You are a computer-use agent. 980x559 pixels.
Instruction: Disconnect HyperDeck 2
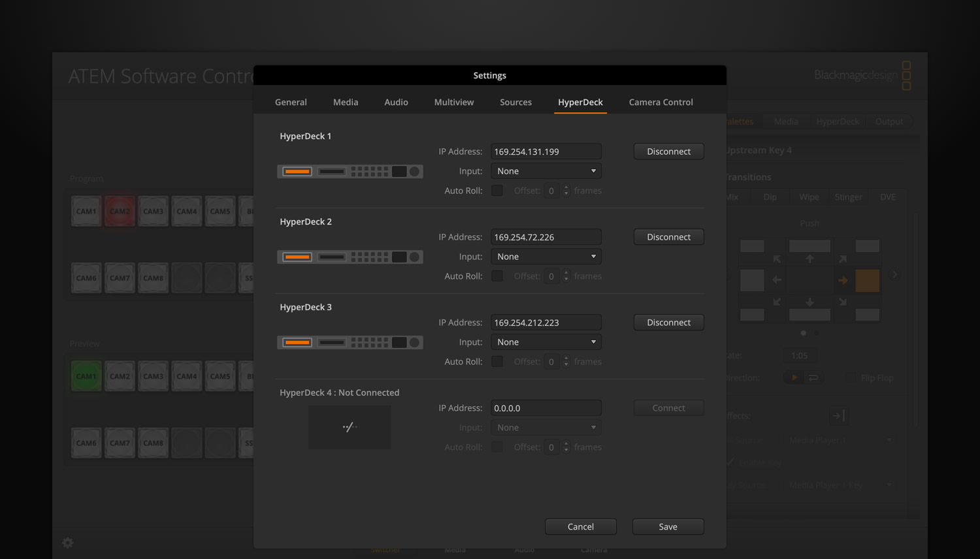coord(668,236)
